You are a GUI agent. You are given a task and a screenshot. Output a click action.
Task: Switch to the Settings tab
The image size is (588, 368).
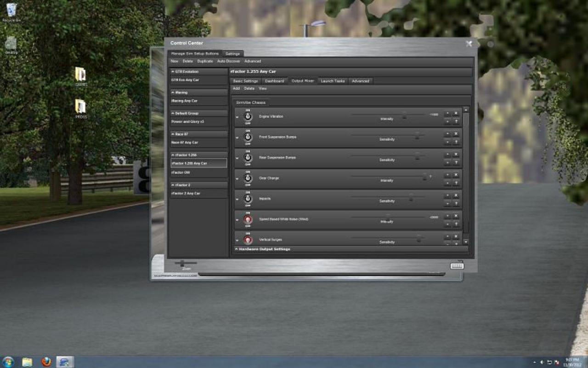(232, 54)
